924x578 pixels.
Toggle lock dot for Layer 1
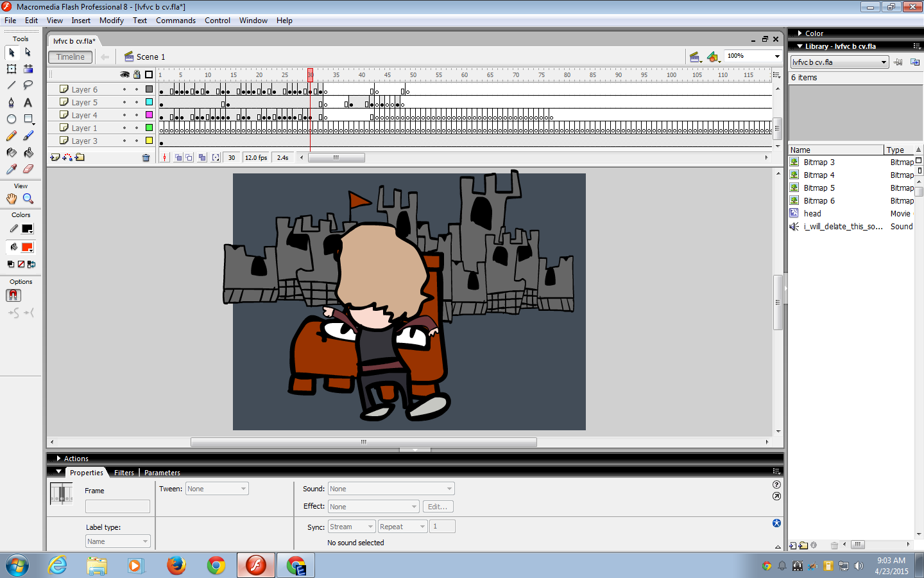pos(137,128)
